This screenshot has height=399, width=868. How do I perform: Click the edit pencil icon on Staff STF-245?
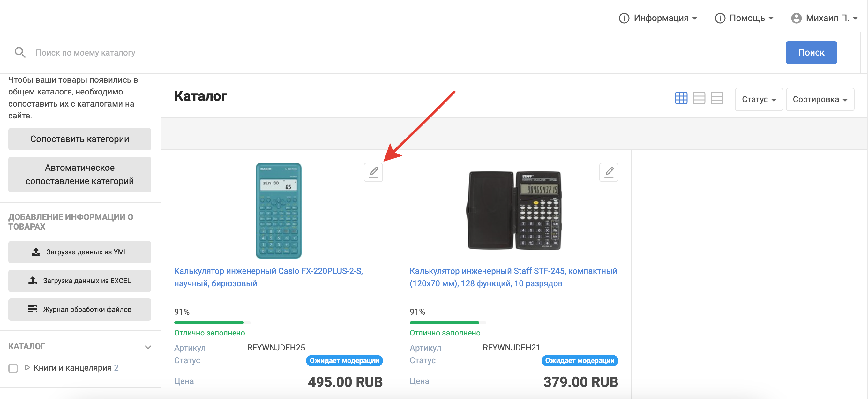tap(609, 172)
